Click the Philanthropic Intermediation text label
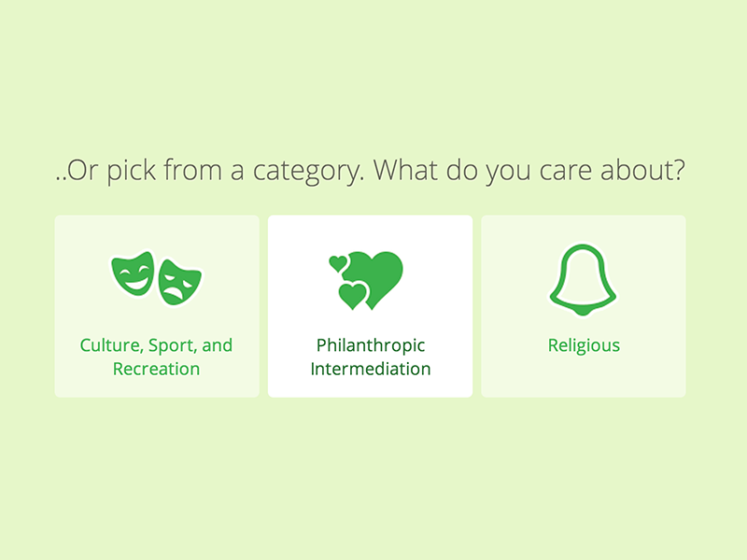 coord(370,357)
